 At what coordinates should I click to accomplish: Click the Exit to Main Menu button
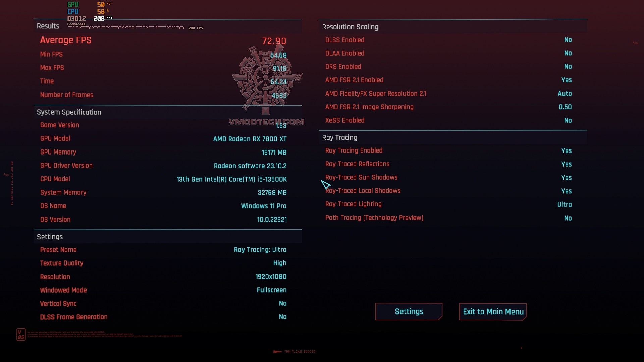493,311
